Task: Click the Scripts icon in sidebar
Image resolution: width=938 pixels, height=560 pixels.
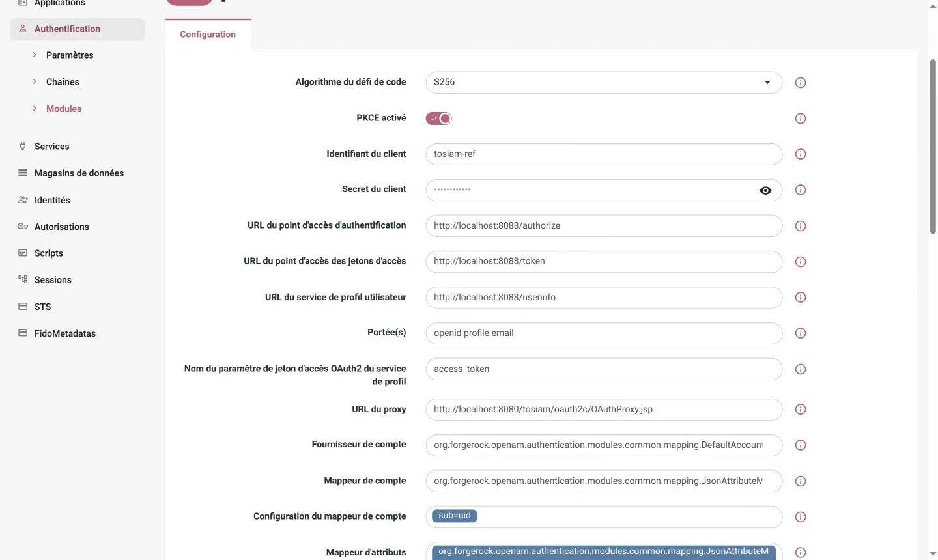Action: pos(23,253)
